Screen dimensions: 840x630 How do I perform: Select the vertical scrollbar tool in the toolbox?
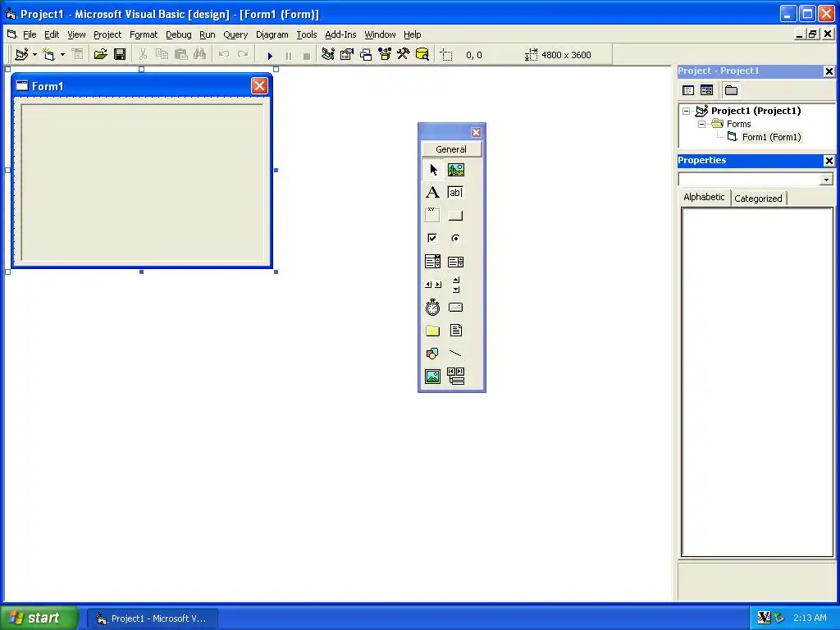tap(456, 285)
